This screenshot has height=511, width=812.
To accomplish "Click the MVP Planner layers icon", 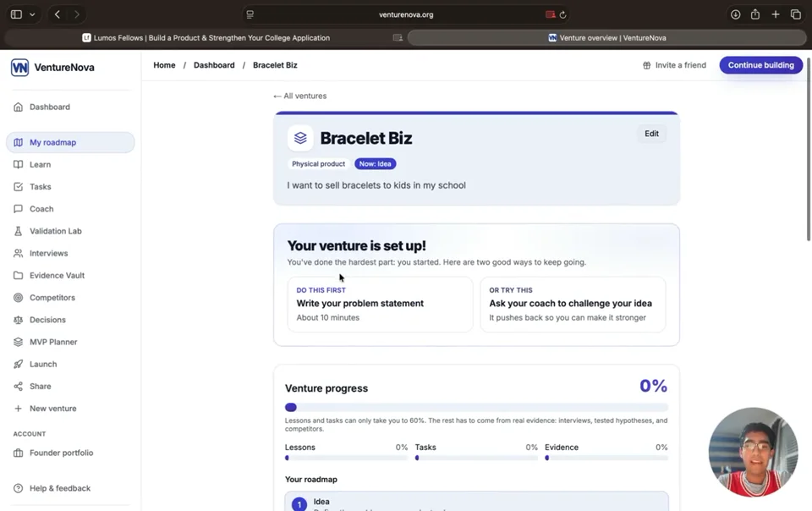I will tap(18, 343).
